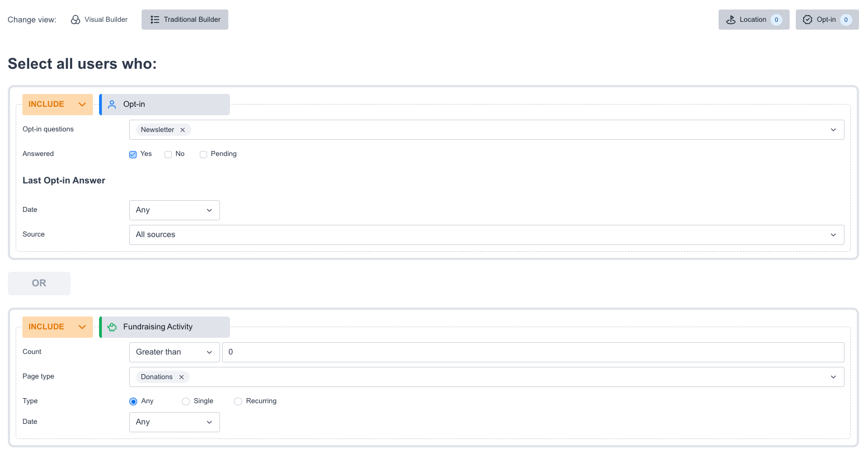The height and width of the screenshot is (458, 868).
Task: Expand the All sources dropdown
Action: tap(486, 235)
